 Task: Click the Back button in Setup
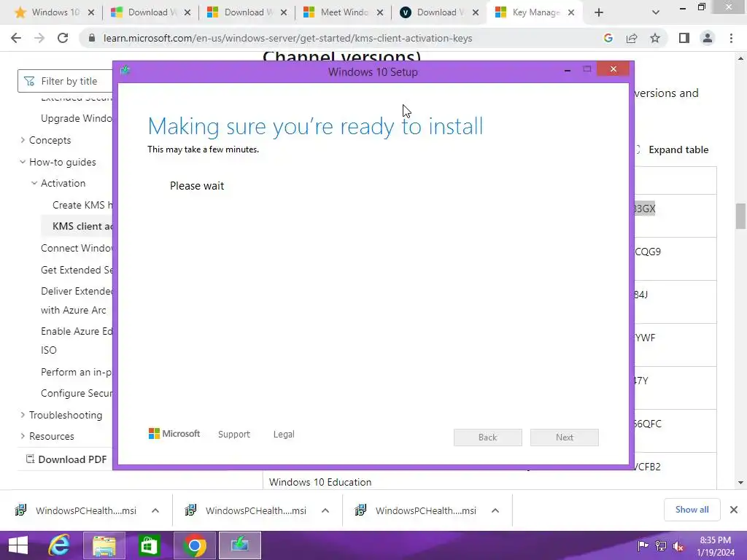click(x=488, y=437)
